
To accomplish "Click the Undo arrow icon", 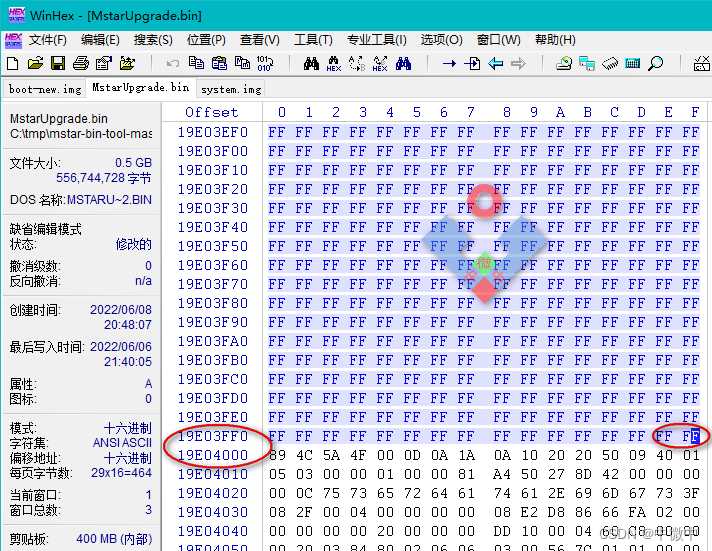I will pos(173,63).
